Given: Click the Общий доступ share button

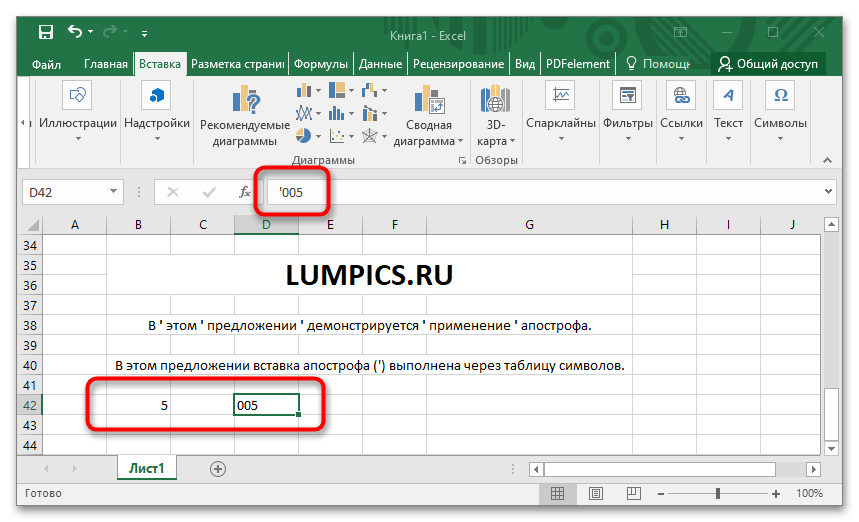Looking at the screenshot, I should [x=768, y=64].
